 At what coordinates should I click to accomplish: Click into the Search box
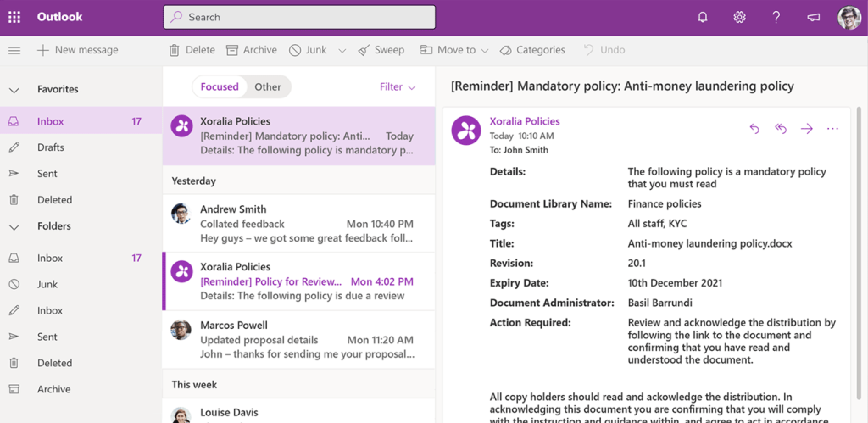pos(299,17)
